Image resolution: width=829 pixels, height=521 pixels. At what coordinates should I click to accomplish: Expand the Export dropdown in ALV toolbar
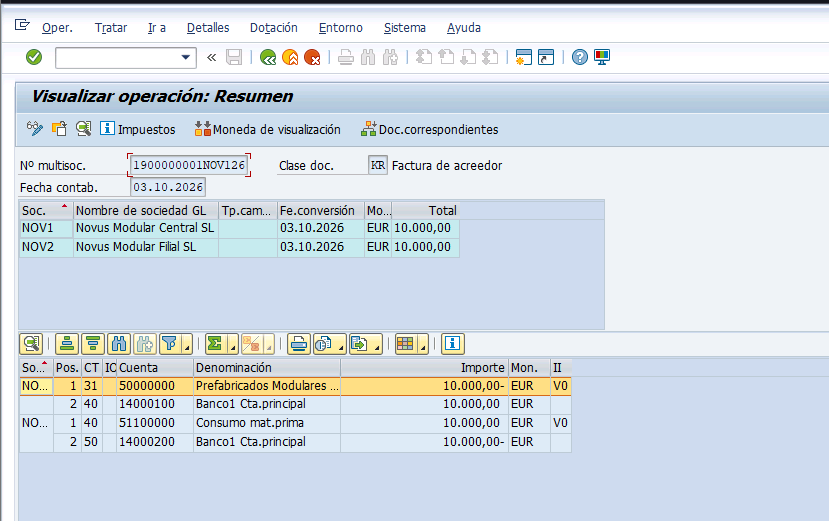pos(377,345)
